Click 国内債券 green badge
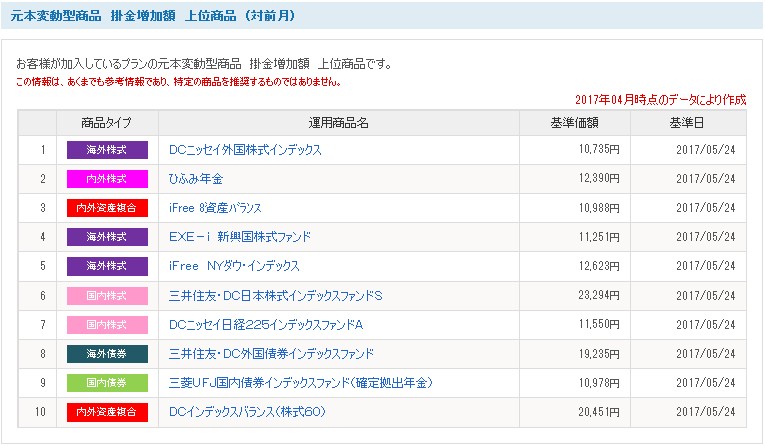This screenshot has height=446, width=765. (107, 383)
